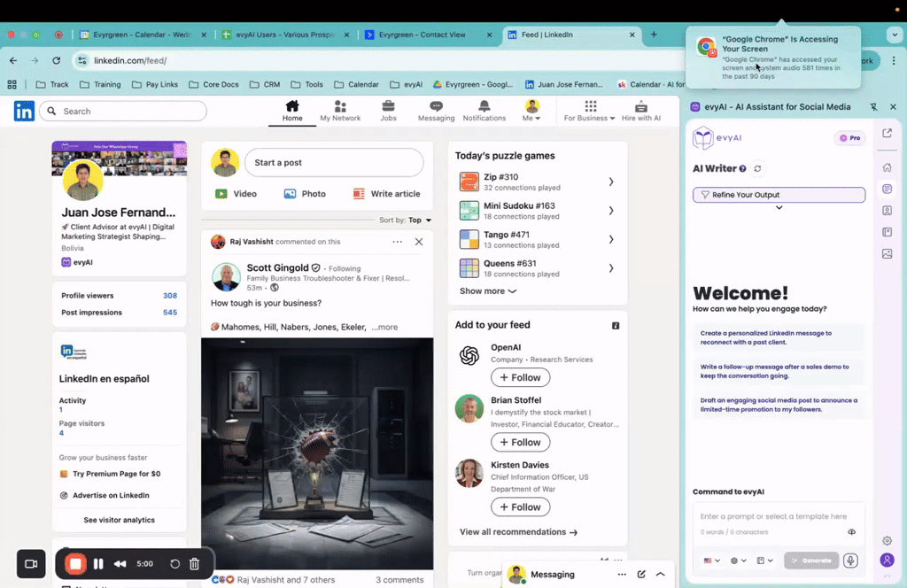Reset AI Writer with refresh icon
The image size is (907, 588).
[x=757, y=169]
